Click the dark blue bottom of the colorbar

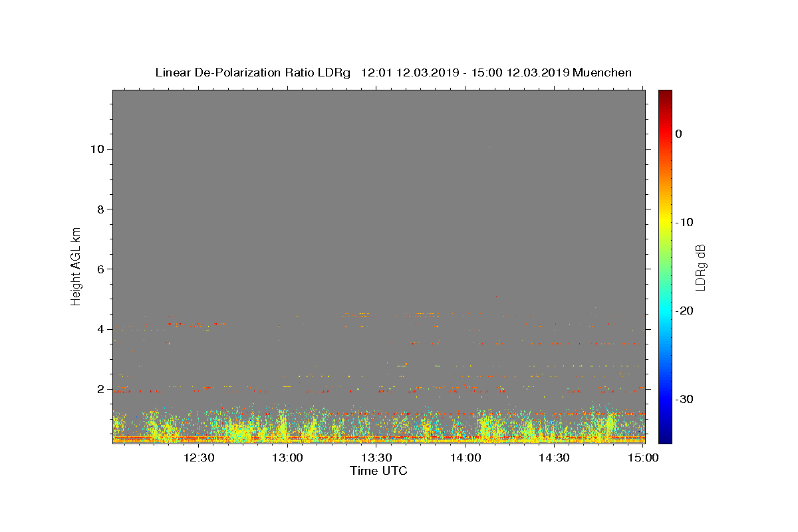click(665, 438)
